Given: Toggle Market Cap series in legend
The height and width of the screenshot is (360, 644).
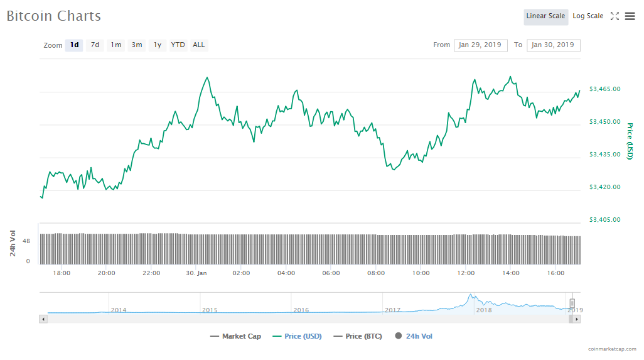Looking at the screenshot, I should point(236,336).
